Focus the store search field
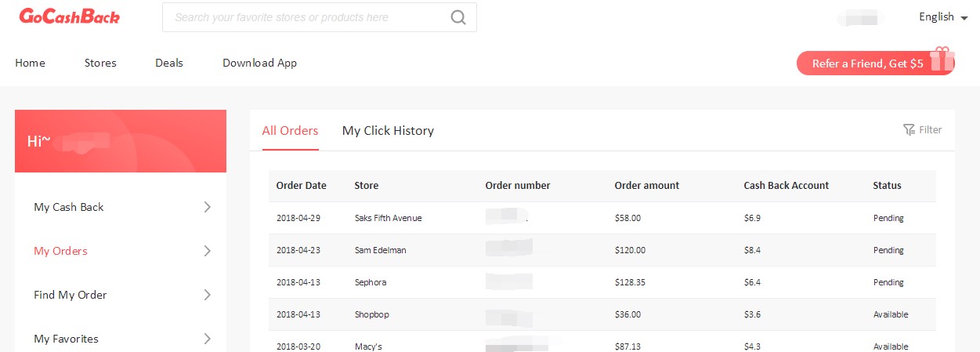This screenshot has width=980, height=352. [320, 17]
